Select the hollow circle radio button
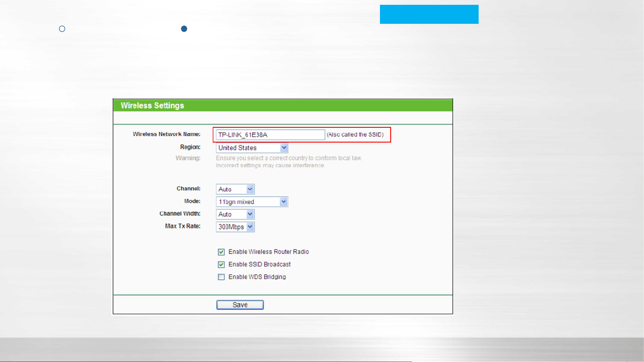Screen dimensions: 644x362 tap(62, 29)
